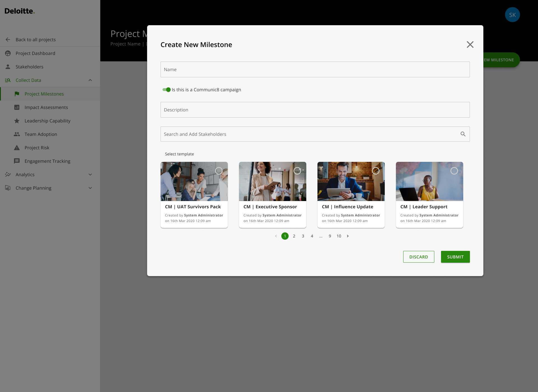
Task: Click the back arrow to all projects
Action: [8, 39]
